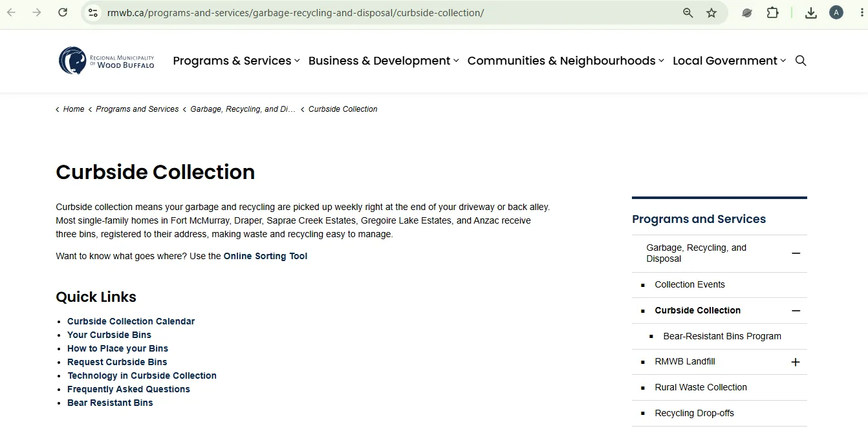Open the Rural Waste Collection sidebar item

click(x=700, y=387)
